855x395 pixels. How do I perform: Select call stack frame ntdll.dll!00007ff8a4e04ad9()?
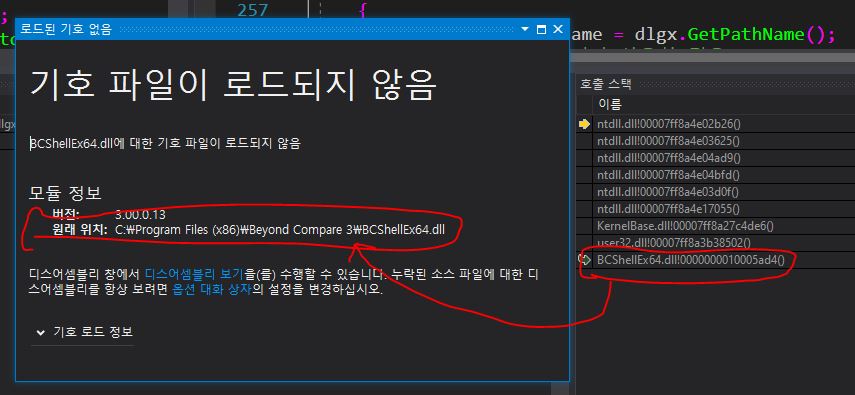(x=669, y=158)
